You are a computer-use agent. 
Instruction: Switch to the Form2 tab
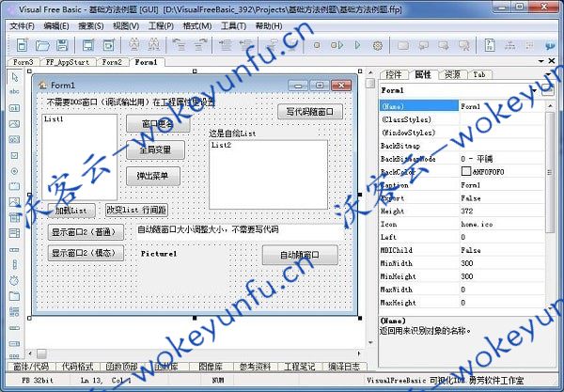click(x=112, y=62)
